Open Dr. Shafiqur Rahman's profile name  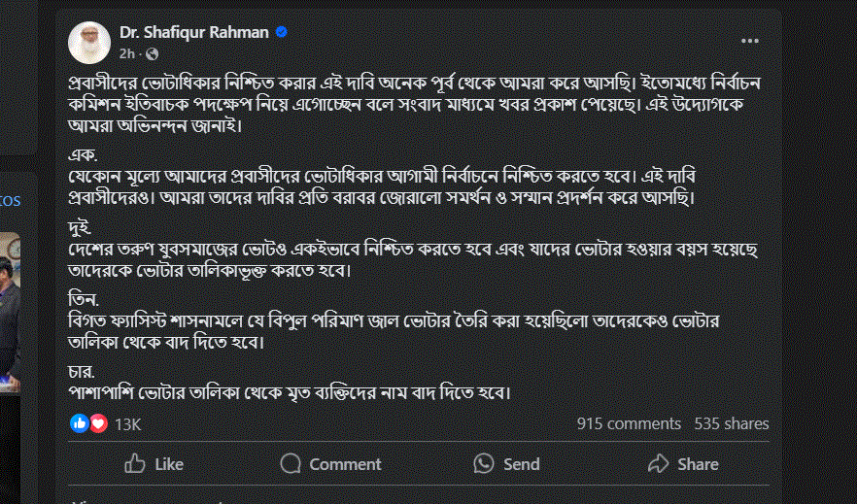[194, 32]
